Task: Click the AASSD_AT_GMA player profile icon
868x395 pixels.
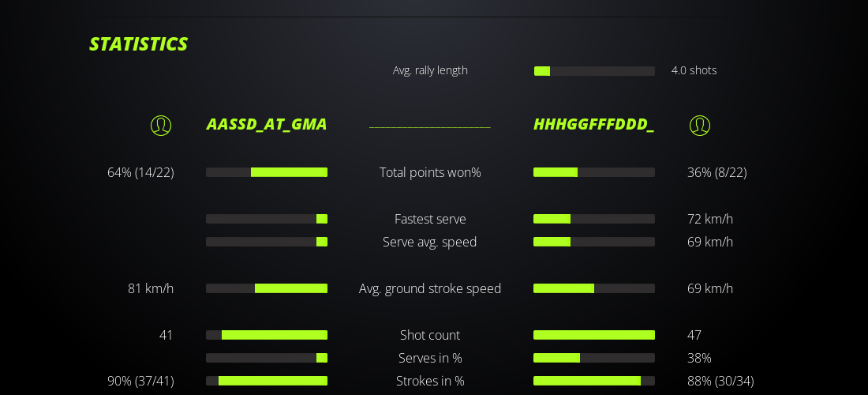Action: tap(161, 125)
